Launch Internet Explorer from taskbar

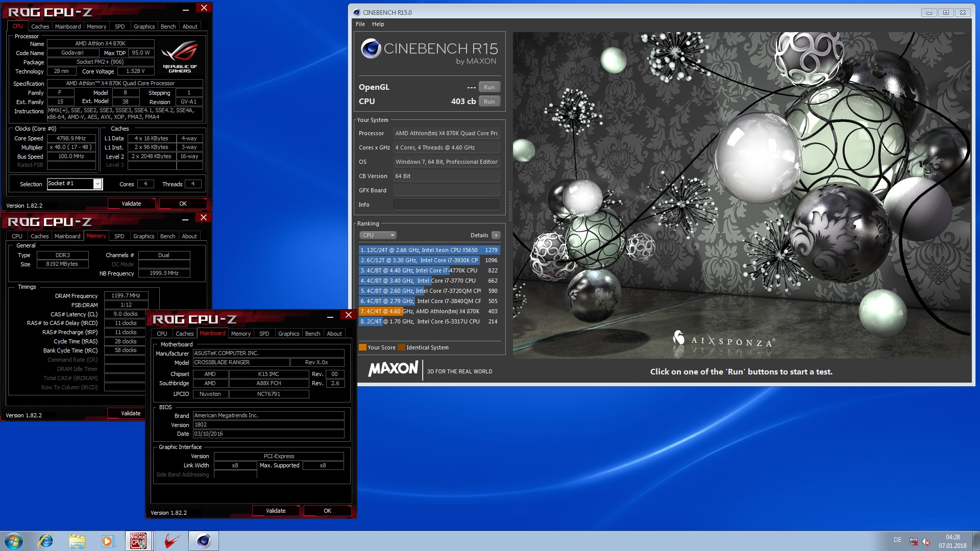[46, 541]
